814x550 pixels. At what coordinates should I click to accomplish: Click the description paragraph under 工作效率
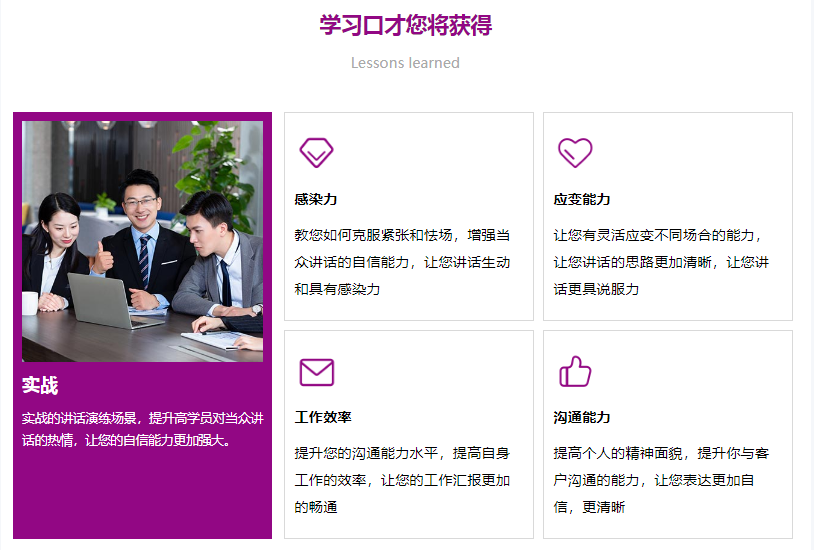402,480
